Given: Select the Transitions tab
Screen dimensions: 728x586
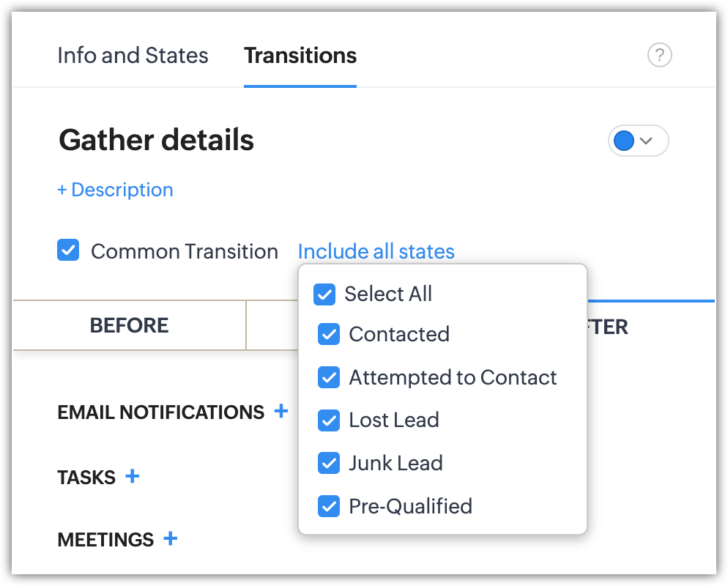Looking at the screenshot, I should pos(300,56).
